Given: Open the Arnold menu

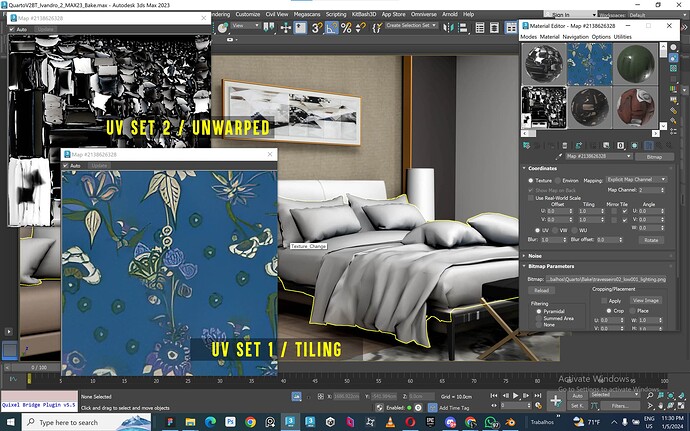Looking at the screenshot, I should (x=450, y=15).
